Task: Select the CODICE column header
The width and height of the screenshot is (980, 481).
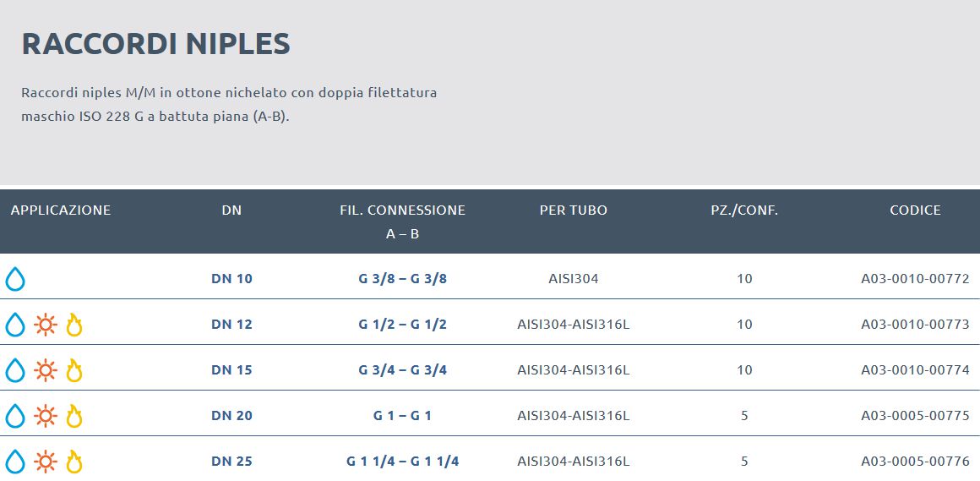Action: click(915, 210)
